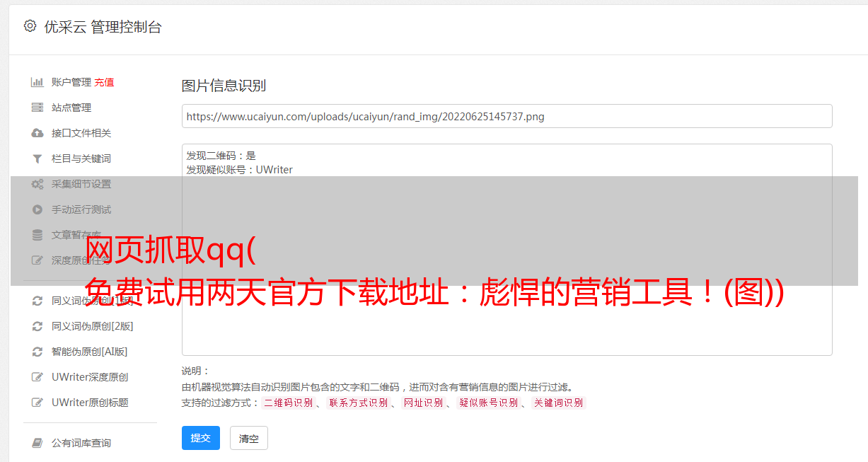Click the gear icon beside 优采云 管理控制台
Image resolution: width=868 pixels, height=462 pixels.
[30, 26]
